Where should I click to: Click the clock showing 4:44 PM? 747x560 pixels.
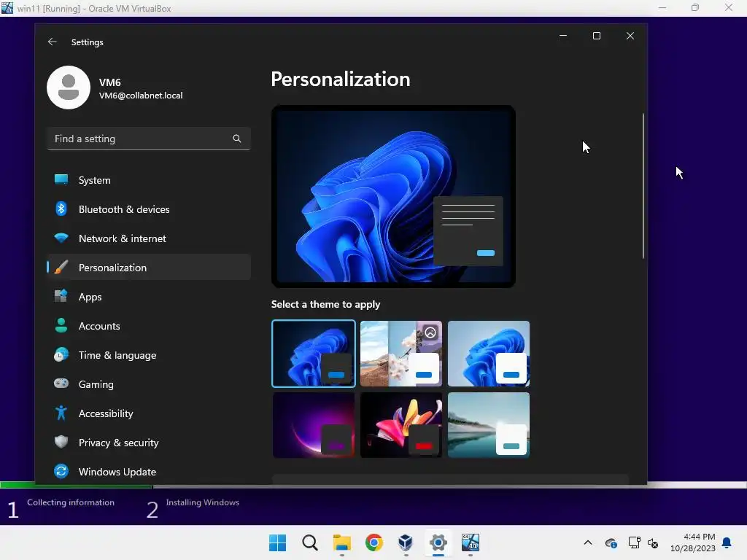tap(700, 537)
